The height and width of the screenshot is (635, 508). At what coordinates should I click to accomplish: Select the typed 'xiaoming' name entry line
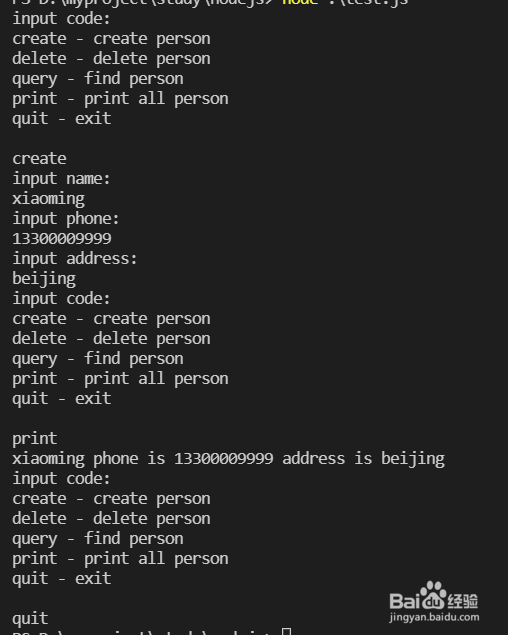click(x=49, y=199)
